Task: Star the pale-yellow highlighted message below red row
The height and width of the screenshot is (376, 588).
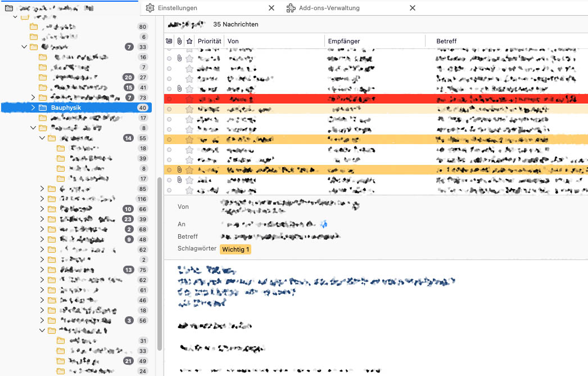Action: (x=189, y=109)
